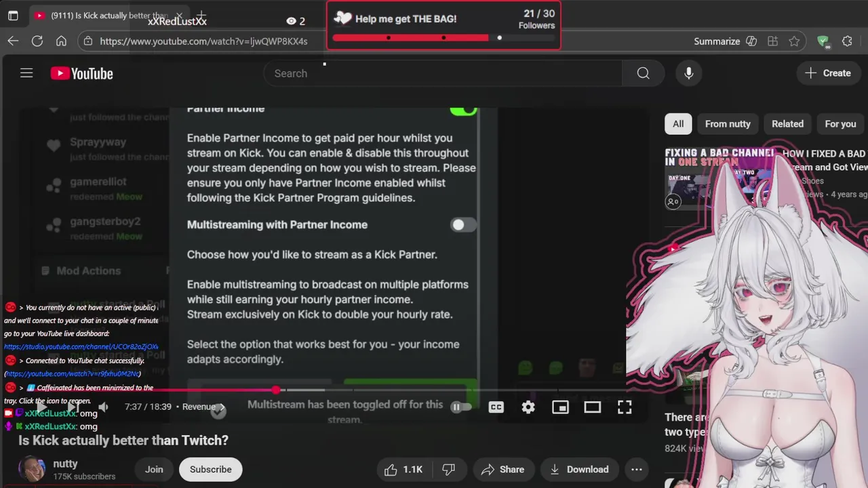Click the red video progress scrubber handle
868x488 pixels.
point(276,390)
